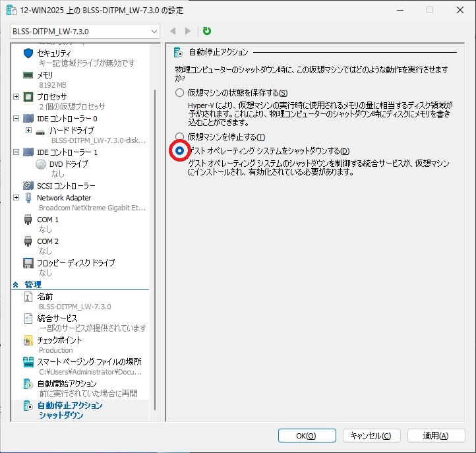Click the DVD drive disc icon
The width and height of the screenshot is (476, 453).
tap(40, 164)
